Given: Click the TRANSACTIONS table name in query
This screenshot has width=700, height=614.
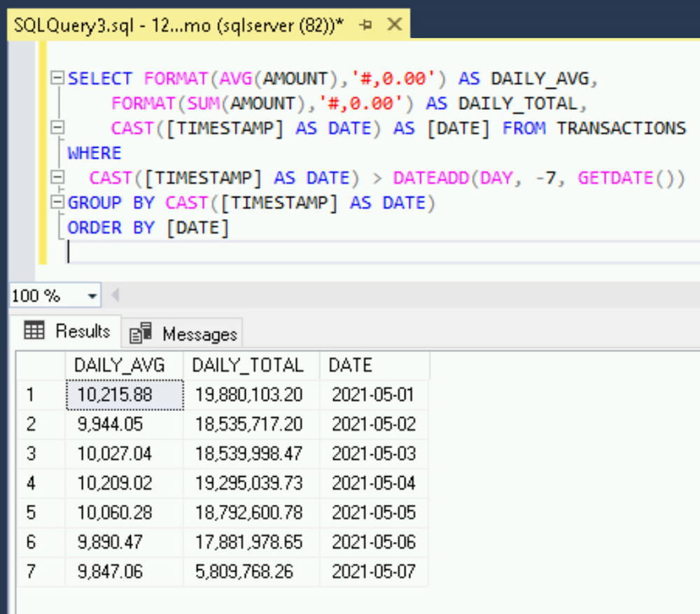Looking at the screenshot, I should coord(621,128).
